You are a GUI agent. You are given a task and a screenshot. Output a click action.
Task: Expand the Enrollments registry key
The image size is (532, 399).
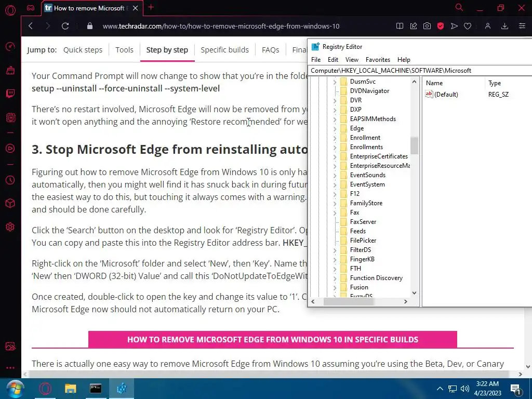click(335, 147)
